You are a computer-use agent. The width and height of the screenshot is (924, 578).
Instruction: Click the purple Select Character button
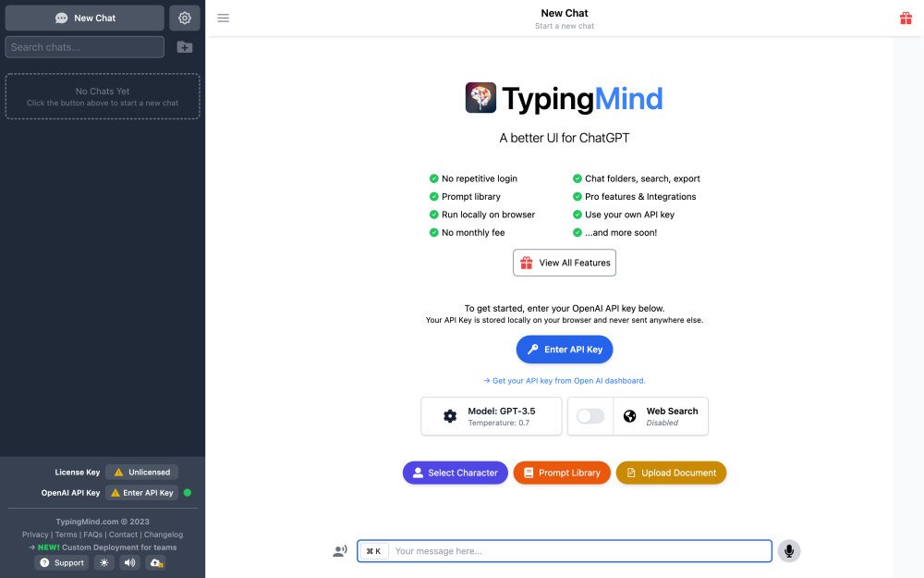[x=455, y=472]
